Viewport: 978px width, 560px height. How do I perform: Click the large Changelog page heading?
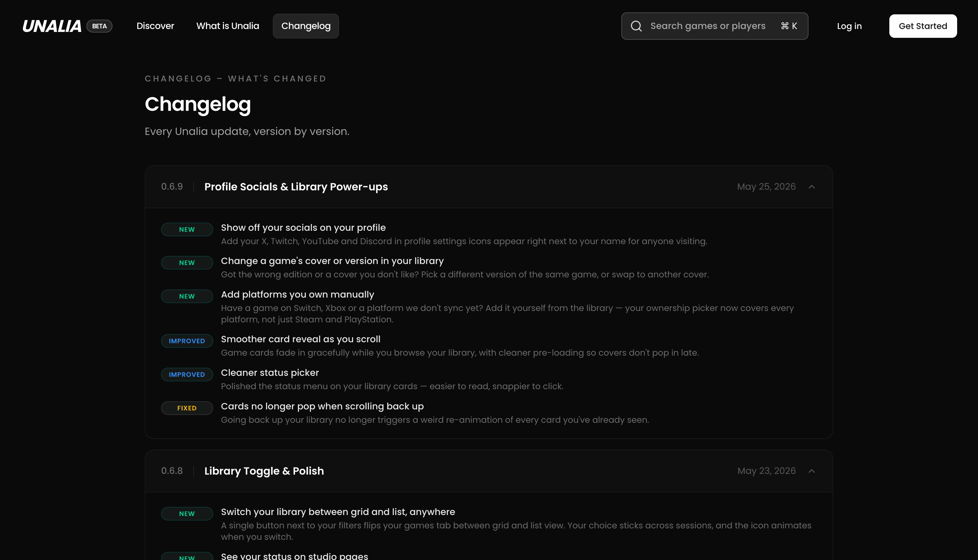pos(198,104)
